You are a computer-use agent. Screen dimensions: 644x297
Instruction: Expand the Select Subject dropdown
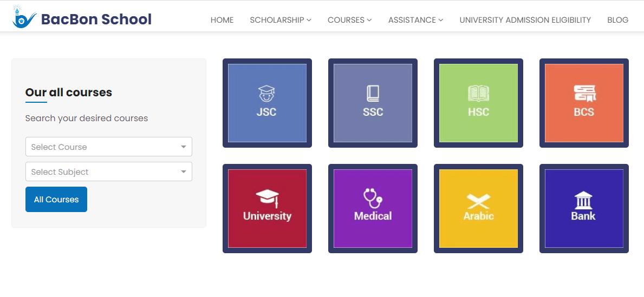(x=109, y=172)
